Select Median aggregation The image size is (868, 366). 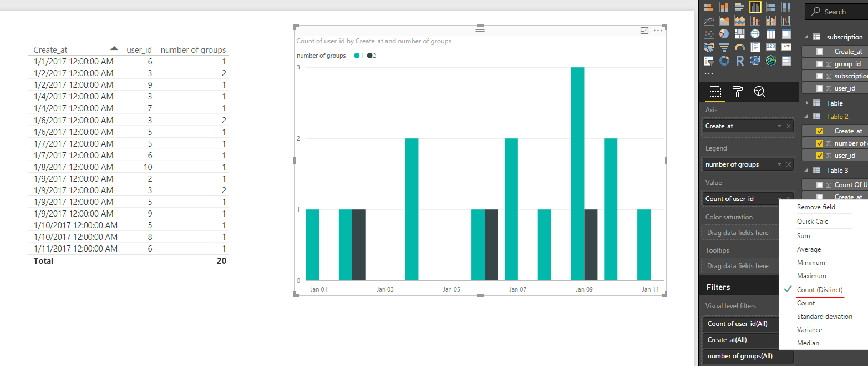(808, 343)
